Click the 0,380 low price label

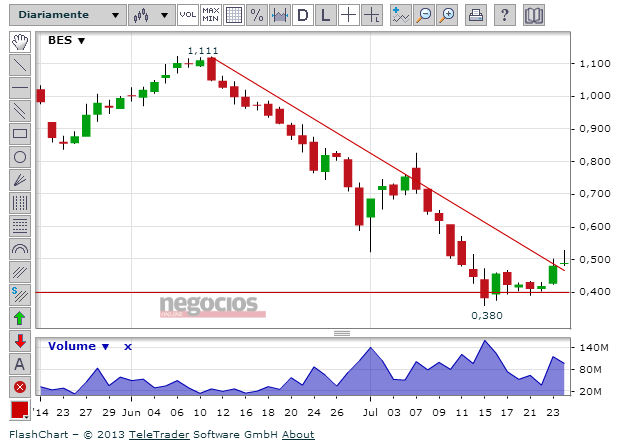(x=487, y=316)
